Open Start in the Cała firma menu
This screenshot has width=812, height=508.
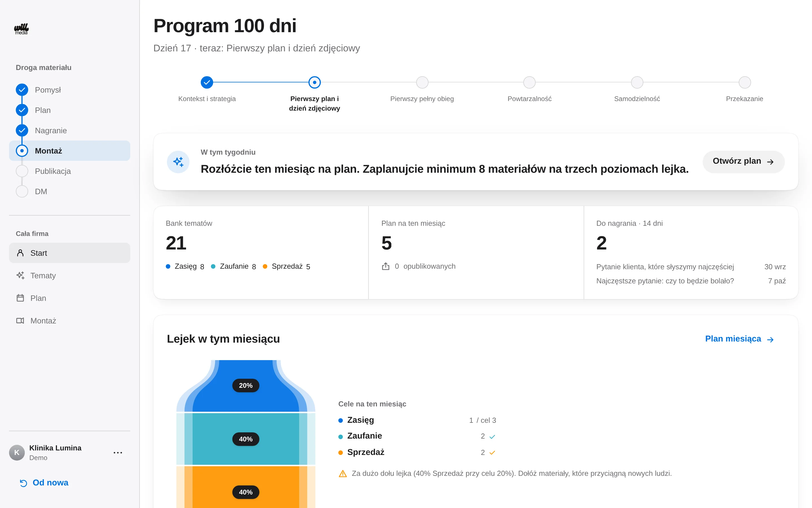click(69, 253)
